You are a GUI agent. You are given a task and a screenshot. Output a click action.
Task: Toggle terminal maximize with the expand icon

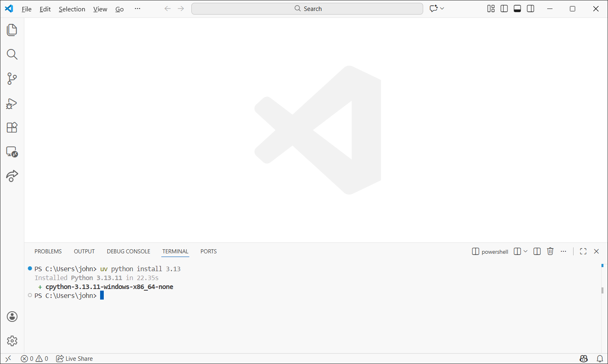pyautogui.click(x=583, y=251)
